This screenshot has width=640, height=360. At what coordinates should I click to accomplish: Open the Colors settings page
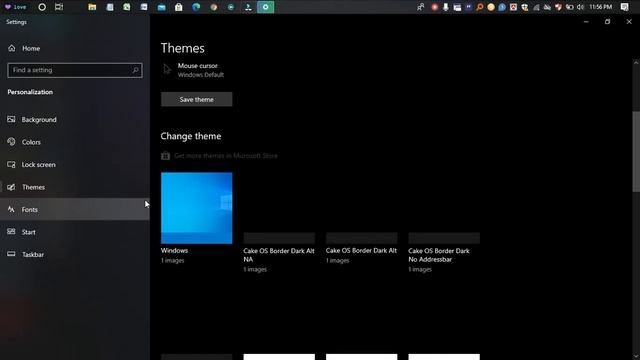pos(75,142)
